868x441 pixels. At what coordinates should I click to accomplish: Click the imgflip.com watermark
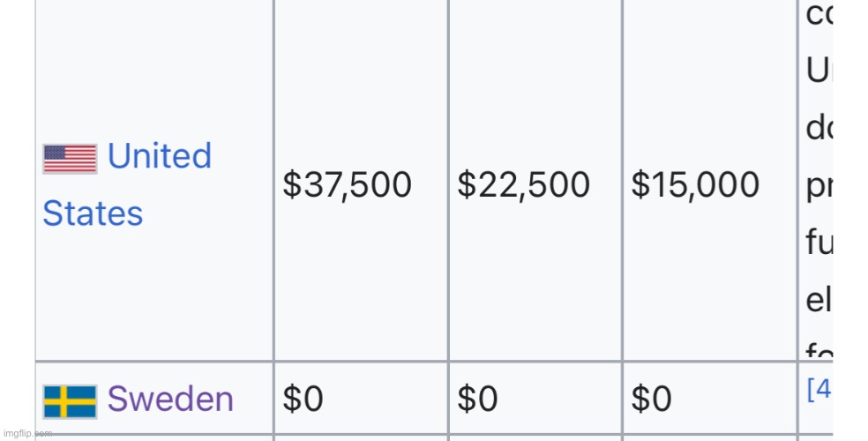[x=26, y=433]
